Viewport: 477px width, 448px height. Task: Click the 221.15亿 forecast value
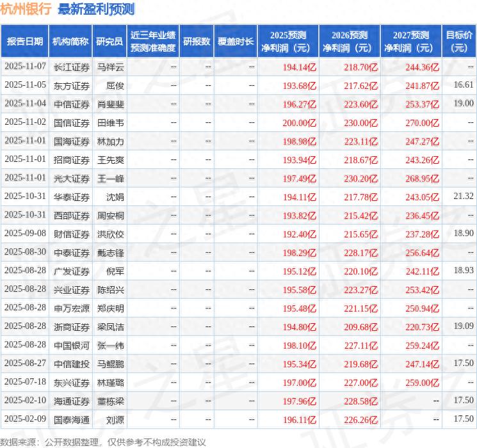361,308
